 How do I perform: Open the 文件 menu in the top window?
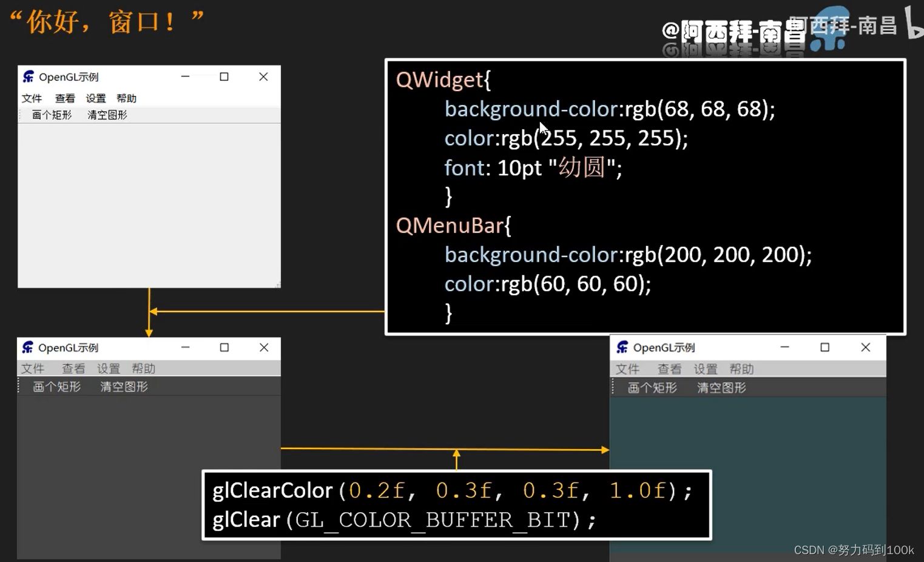[32, 98]
